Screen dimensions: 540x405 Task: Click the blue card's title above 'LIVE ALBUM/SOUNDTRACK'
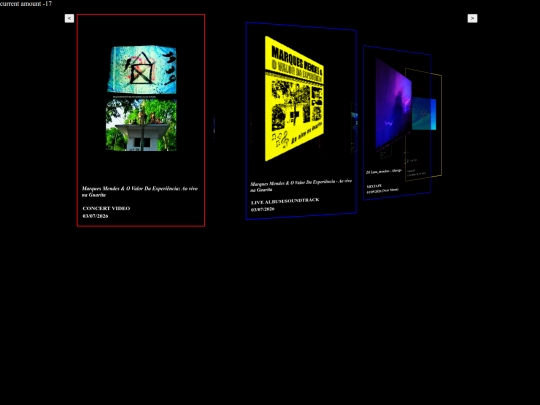[x=301, y=185]
